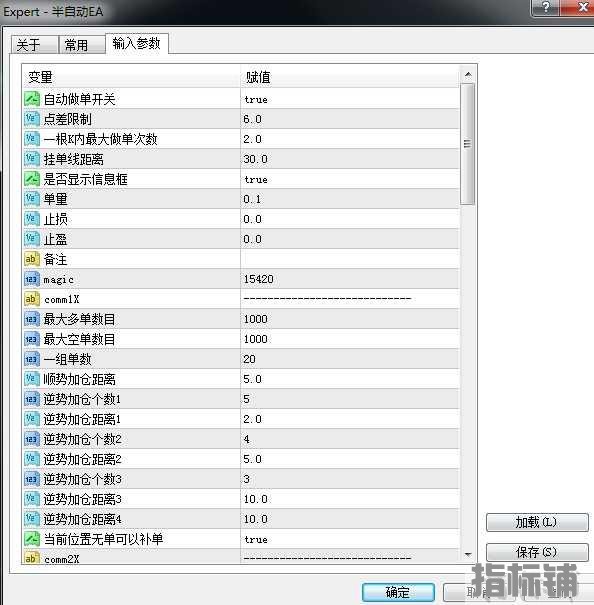Select the 6.0 value for 点差限制
The height and width of the screenshot is (605, 594).
[x=252, y=119]
